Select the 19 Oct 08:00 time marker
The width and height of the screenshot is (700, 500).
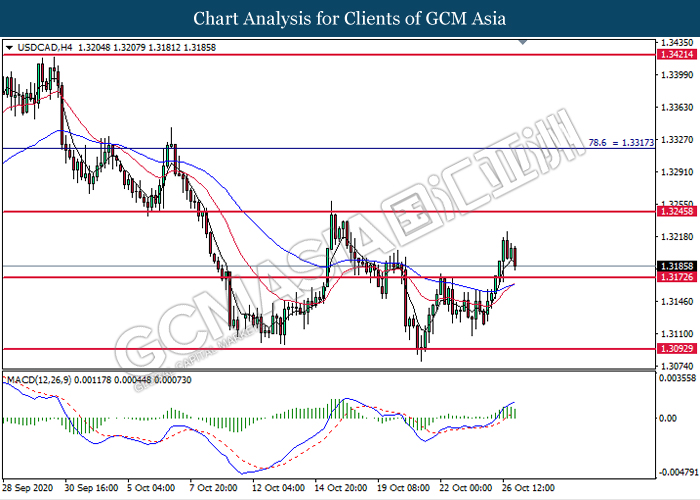(x=406, y=488)
